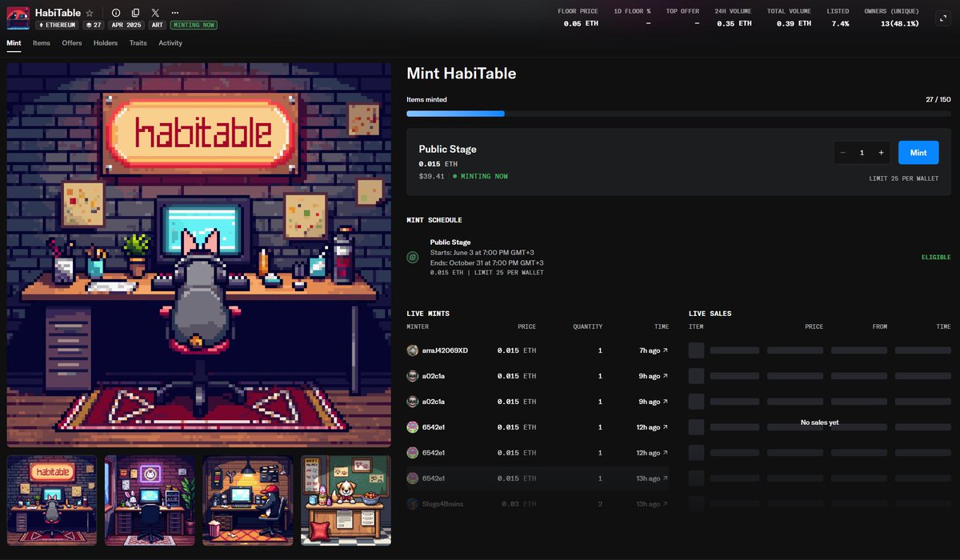Click 'Ends: October 31 at 7:00 PM GMT+3'
The image size is (960, 560).
pyautogui.click(x=486, y=262)
